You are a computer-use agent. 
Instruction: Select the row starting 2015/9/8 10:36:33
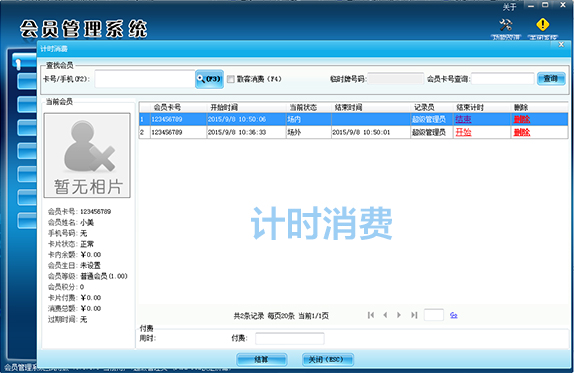(x=353, y=132)
